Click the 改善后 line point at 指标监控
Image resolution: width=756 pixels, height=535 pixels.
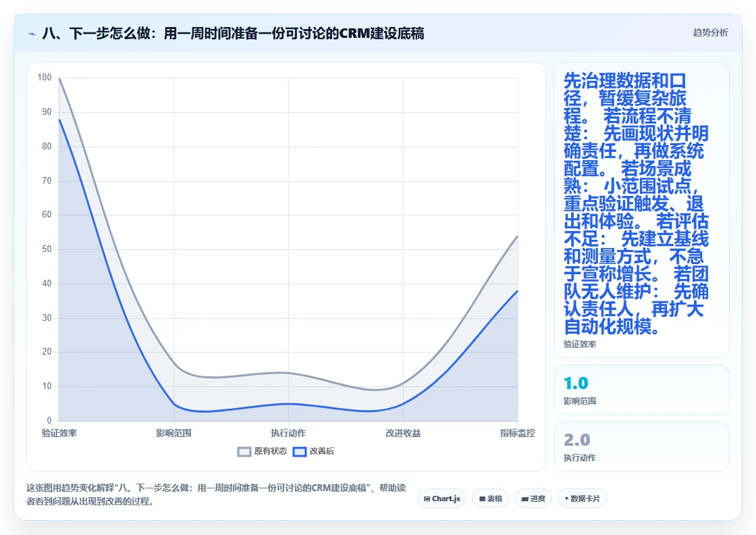tap(517, 291)
